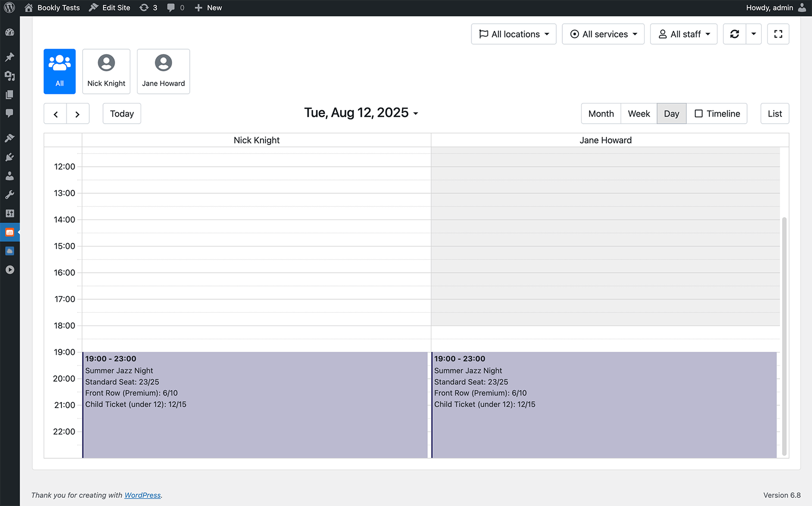Click the 12:00 time label

[64, 167]
